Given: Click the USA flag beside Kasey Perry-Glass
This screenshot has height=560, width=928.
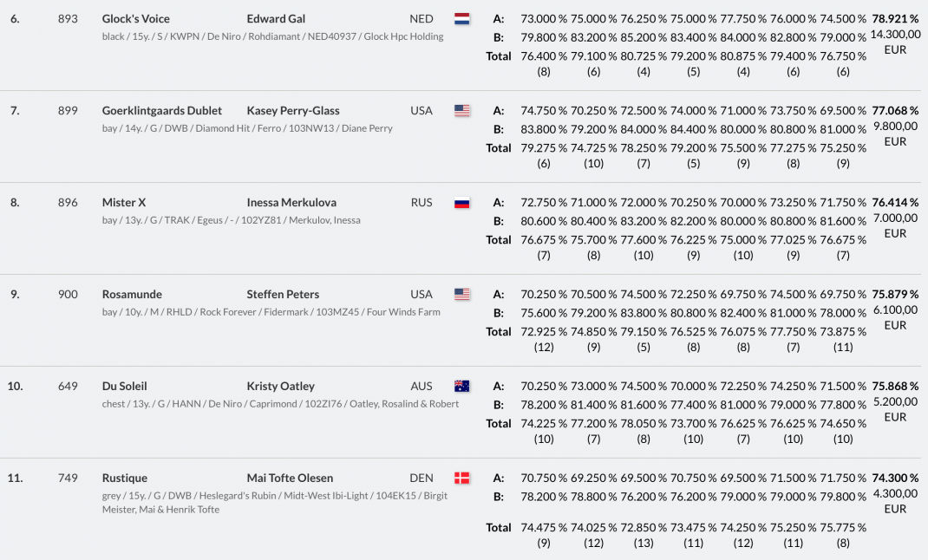Looking at the screenshot, I should [x=462, y=110].
